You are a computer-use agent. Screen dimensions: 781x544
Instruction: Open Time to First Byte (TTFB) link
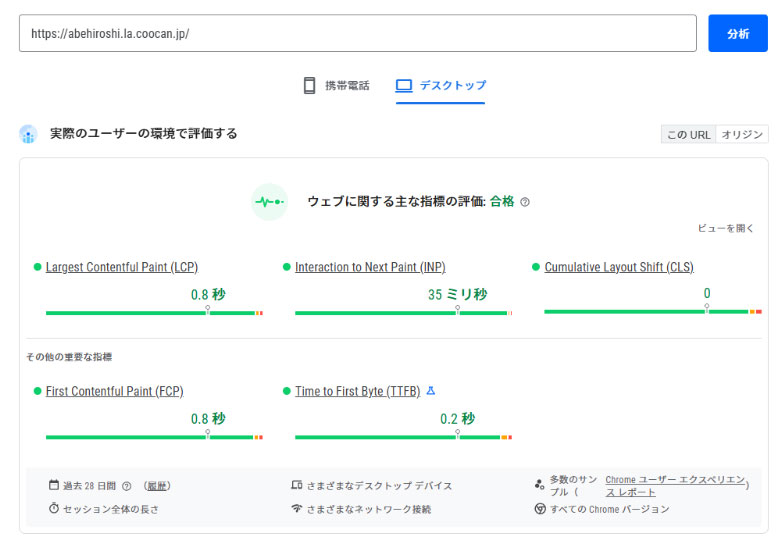pyautogui.click(x=357, y=391)
